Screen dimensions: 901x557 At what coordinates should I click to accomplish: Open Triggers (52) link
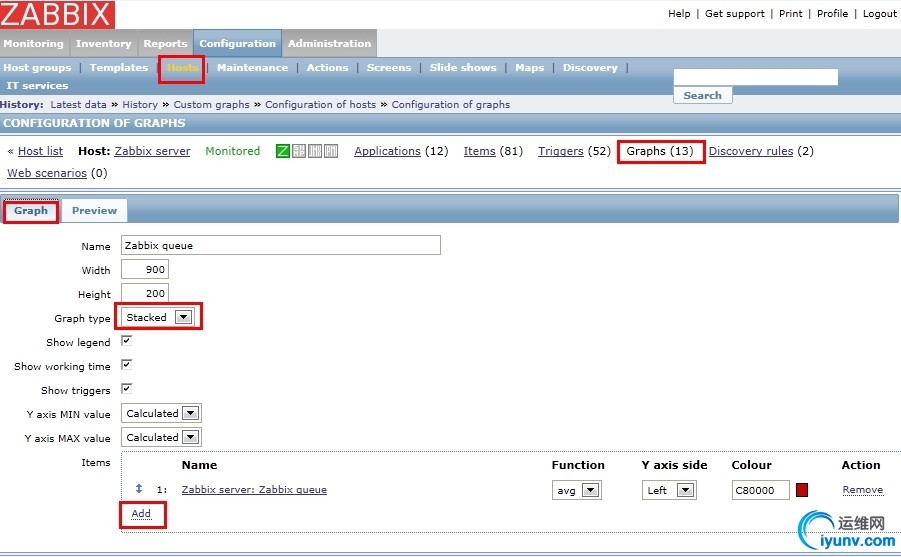pos(560,151)
